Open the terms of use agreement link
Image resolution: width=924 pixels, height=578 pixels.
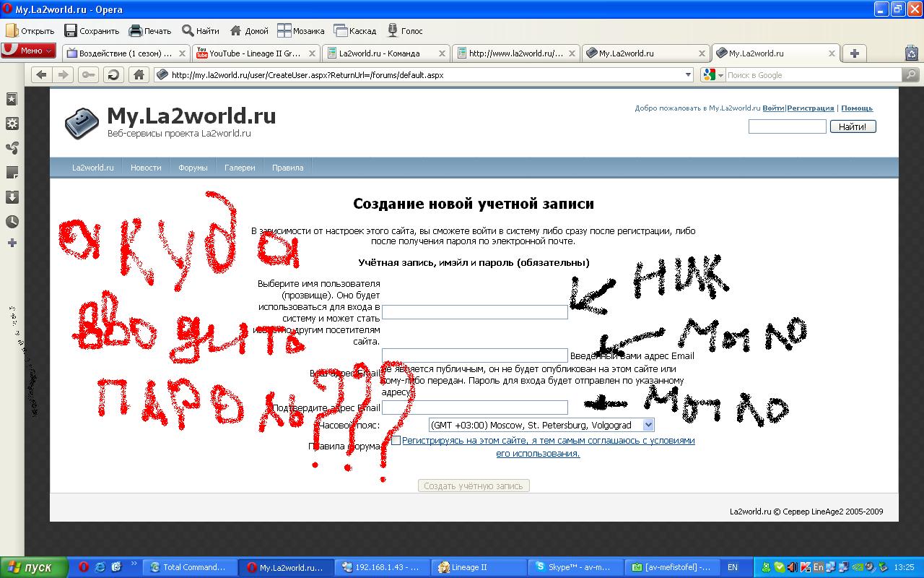548,447
